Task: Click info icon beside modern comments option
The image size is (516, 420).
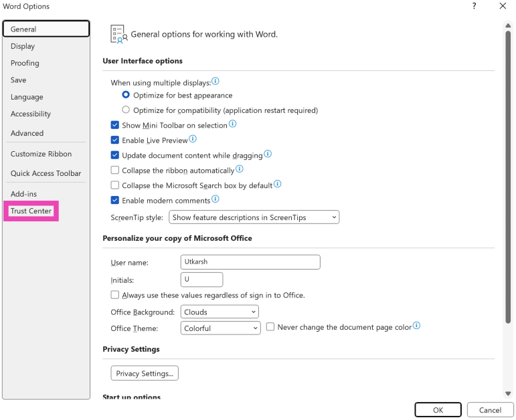Action: click(x=216, y=199)
